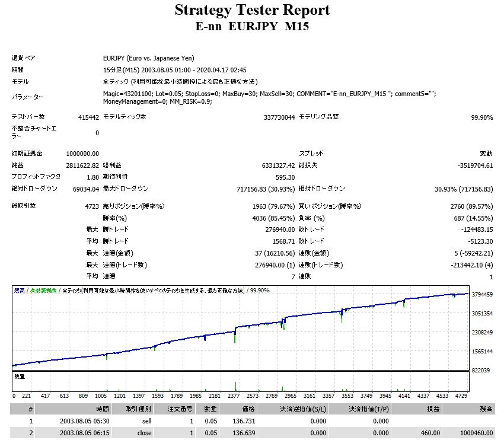Screen dimensions: 504x440
Task: Click the 決済指値(T/P) column header
Action: point(360,409)
